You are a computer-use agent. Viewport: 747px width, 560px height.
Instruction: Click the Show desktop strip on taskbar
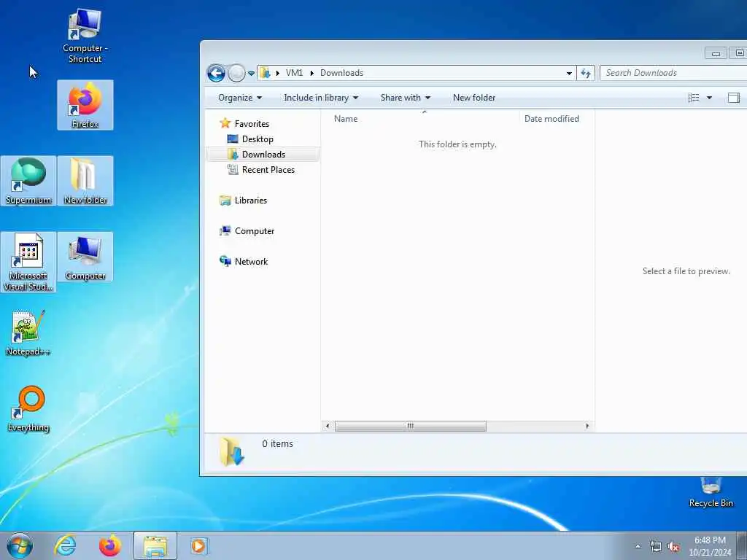[741, 545]
